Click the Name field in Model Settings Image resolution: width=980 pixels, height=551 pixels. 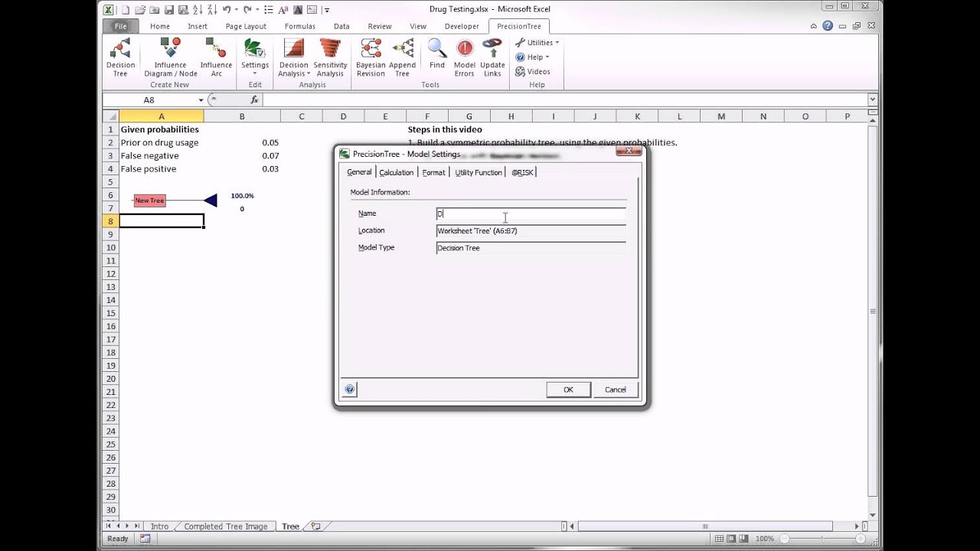531,214
